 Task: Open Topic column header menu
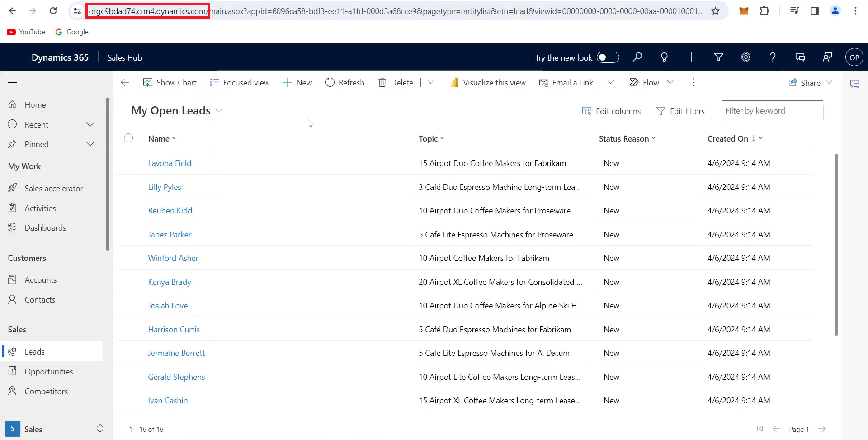point(432,138)
